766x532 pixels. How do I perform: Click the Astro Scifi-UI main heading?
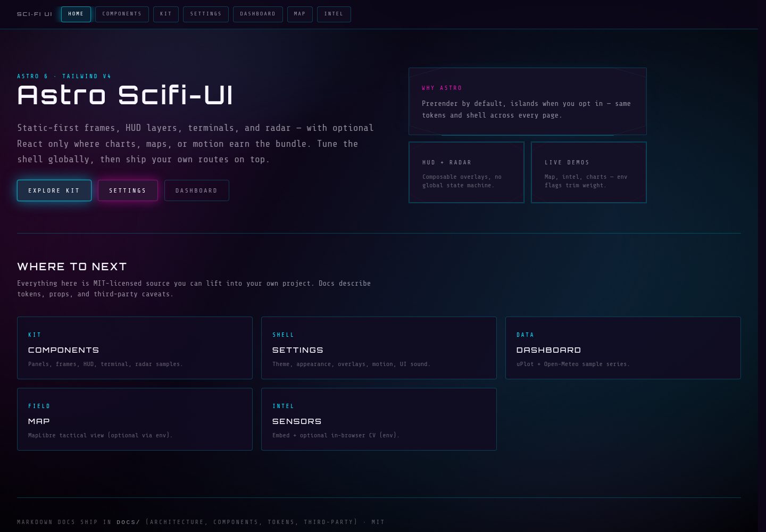pos(125,95)
